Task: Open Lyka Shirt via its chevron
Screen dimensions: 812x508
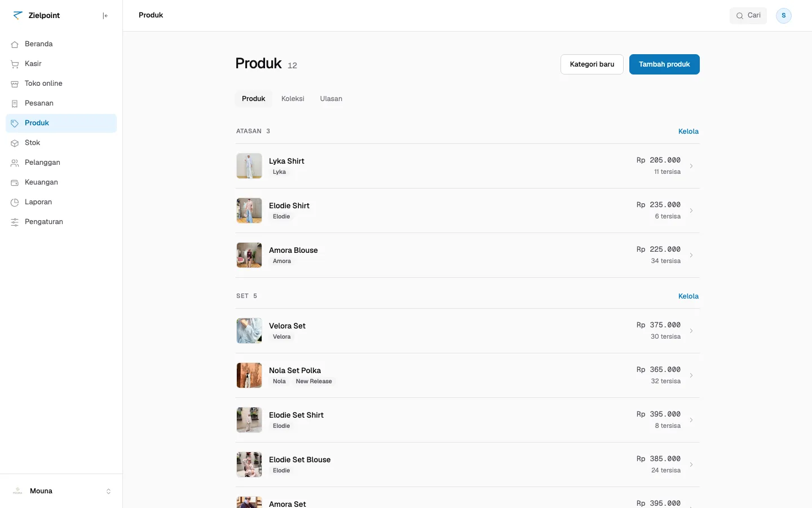Action: [x=691, y=166]
